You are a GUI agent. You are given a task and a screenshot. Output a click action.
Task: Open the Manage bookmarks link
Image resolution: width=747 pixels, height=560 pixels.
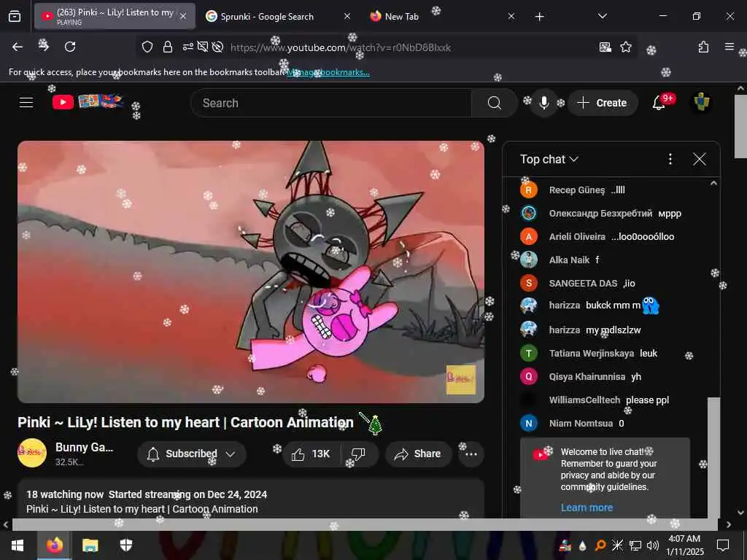coord(328,72)
